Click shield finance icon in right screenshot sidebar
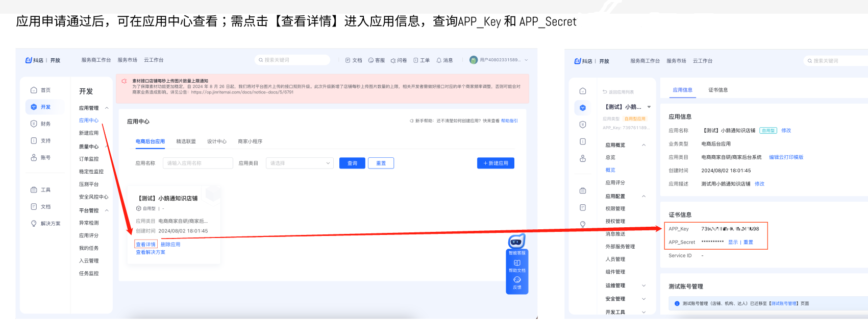 pyautogui.click(x=583, y=125)
